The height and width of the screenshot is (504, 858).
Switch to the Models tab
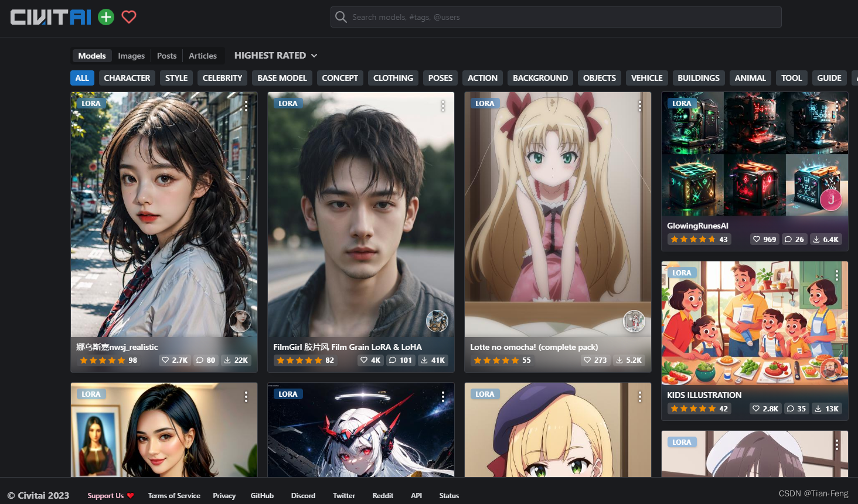pyautogui.click(x=92, y=56)
